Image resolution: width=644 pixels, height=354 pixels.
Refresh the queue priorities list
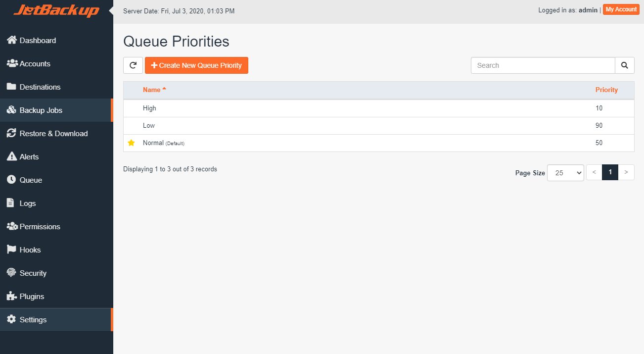[x=133, y=65]
